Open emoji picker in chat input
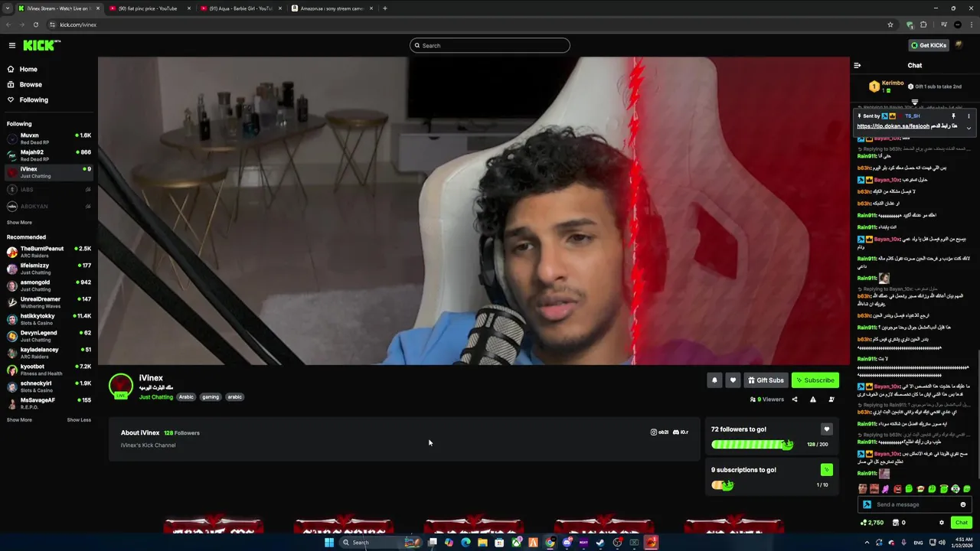Viewport: 980px width, 551px height. click(x=963, y=504)
